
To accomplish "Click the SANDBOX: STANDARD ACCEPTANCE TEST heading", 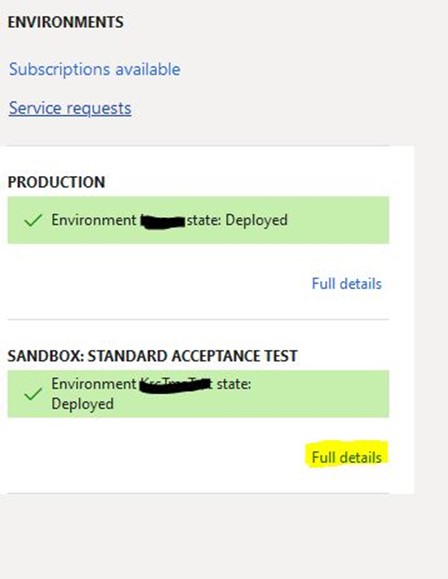I will (153, 356).
